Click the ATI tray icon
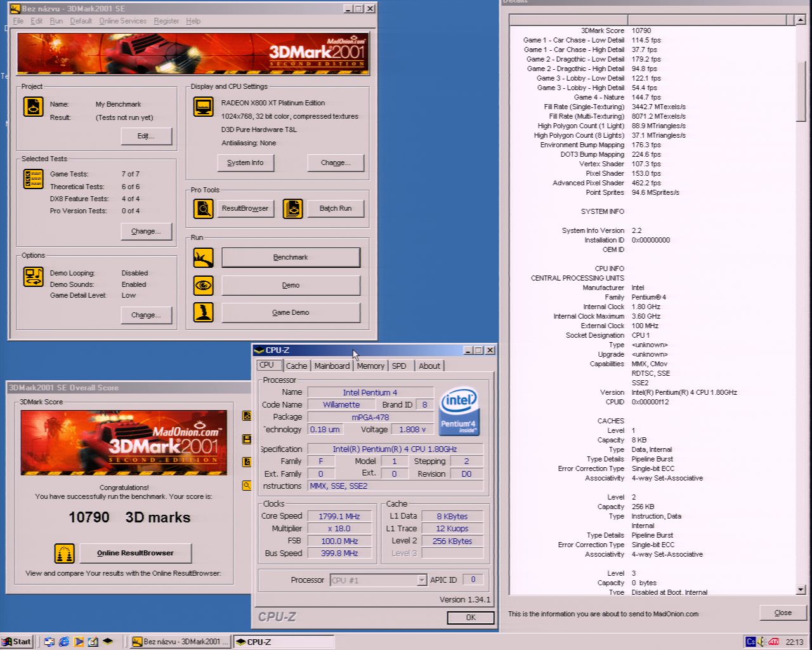Image resolution: width=812 pixels, height=650 pixels. 774,642
